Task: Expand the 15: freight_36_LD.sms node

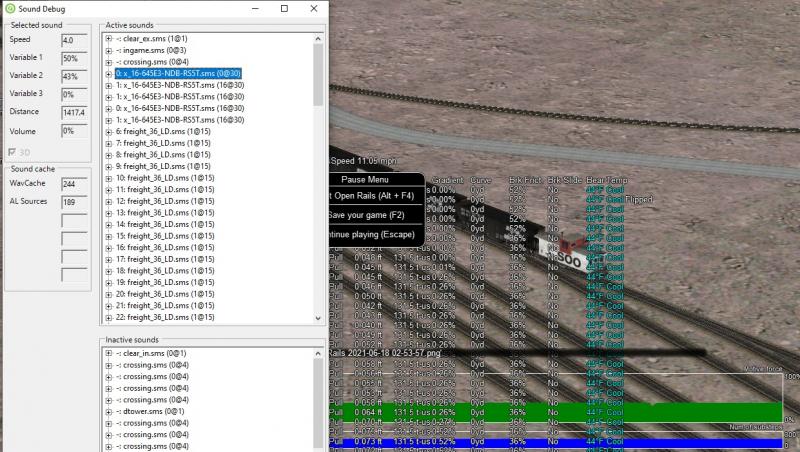Action: [109, 236]
